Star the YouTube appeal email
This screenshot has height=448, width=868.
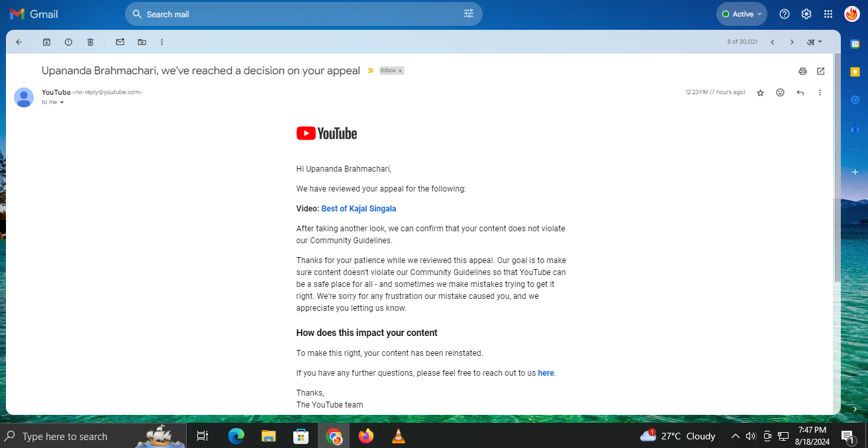tap(760, 93)
